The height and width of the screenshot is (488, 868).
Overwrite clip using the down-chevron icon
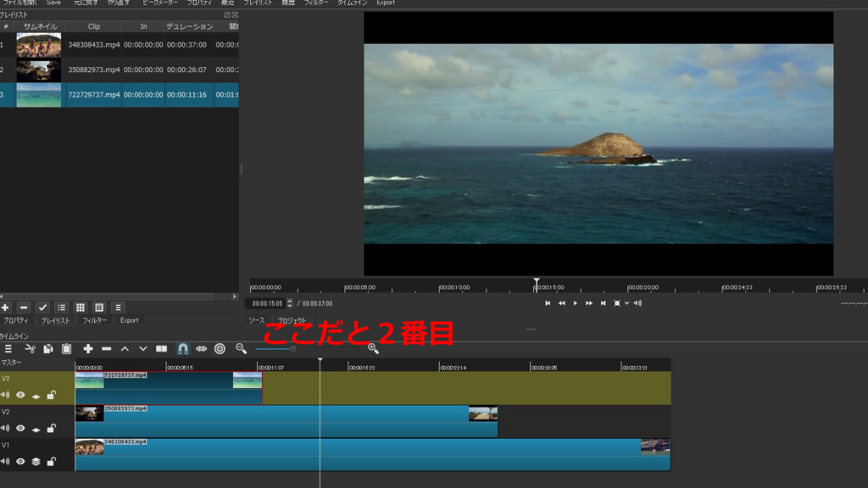pos(142,348)
